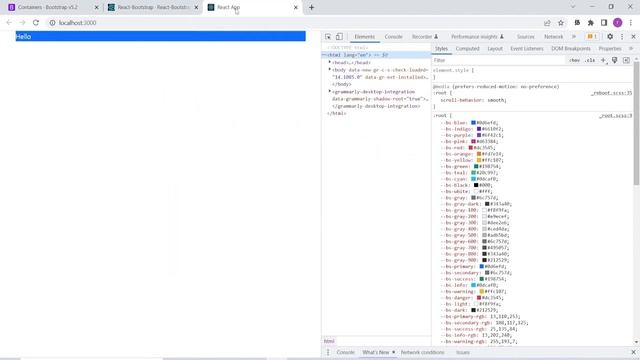Add new style rule with plus icon

603,60
